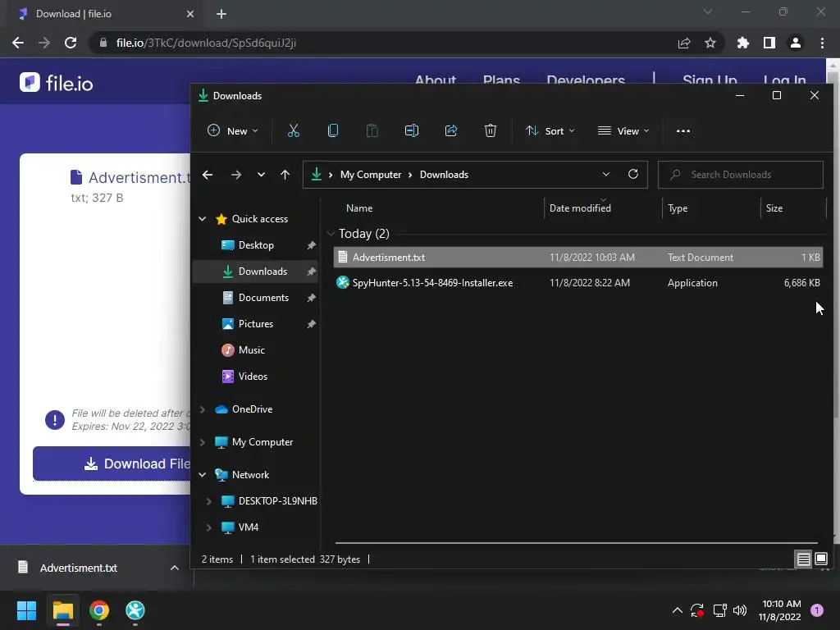
Task: Click the Chrome address bar URL
Action: tap(206, 43)
